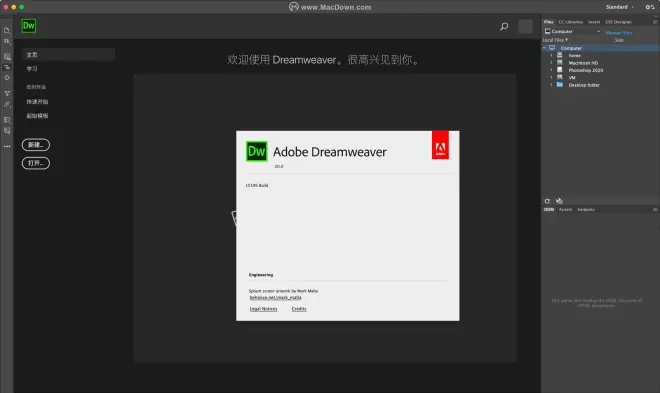This screenshot has height=393, width=660.
Task: Switch to the Assets tab
Action: tap(565, 210)
